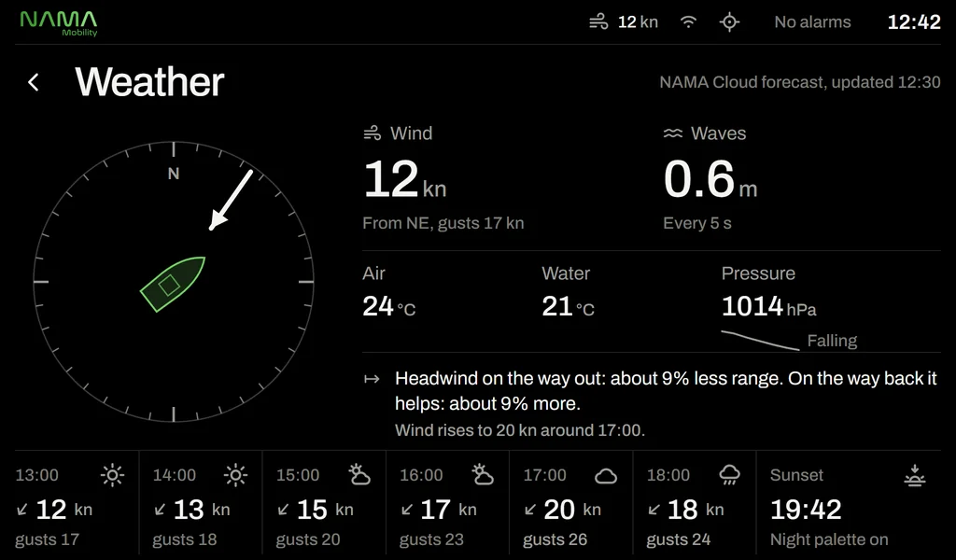Viewport: 956px width, 560px height.
Task: Click the 16:00 time label
Action: (x=421, y=475)
